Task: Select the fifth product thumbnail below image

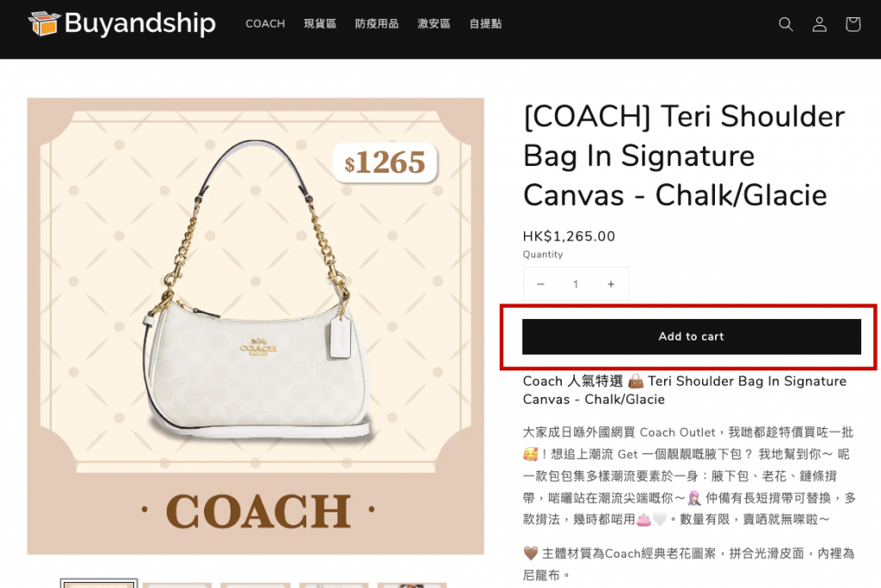Action: [x=412, y=585]
